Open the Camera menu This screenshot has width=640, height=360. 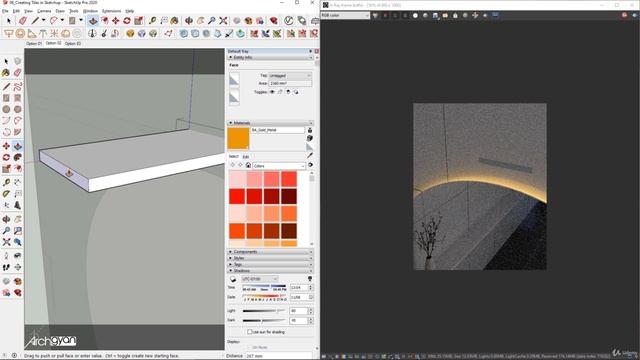pyautogui.click(x=44, y=11)
